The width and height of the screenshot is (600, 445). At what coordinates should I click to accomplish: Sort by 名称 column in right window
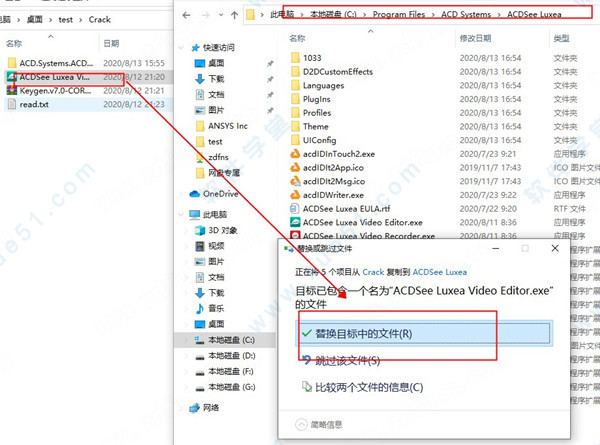297,38
